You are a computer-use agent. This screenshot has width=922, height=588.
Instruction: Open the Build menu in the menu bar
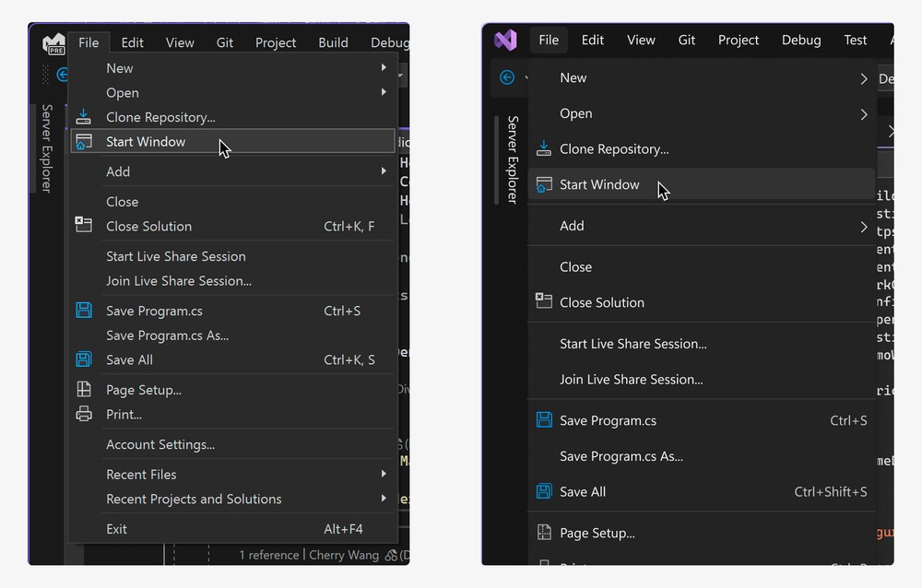(333, 42)
